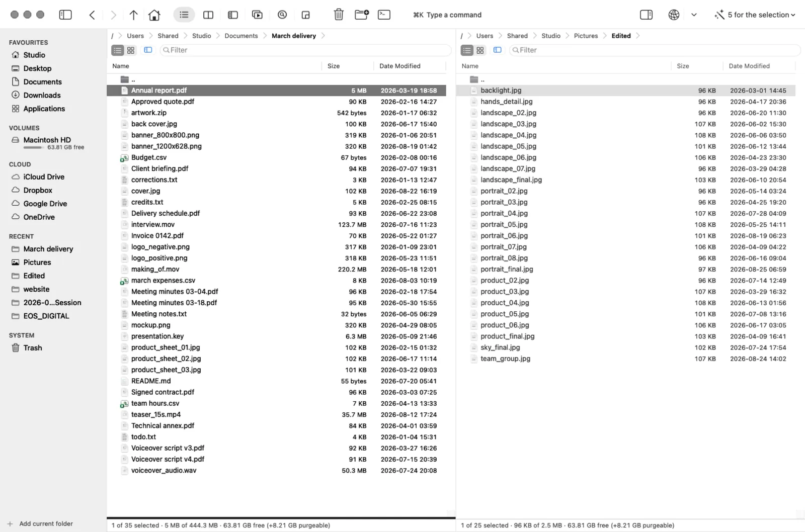Switch left pane to grid view
This screenshot has width=805, height=532.
(x=131, y=50)
